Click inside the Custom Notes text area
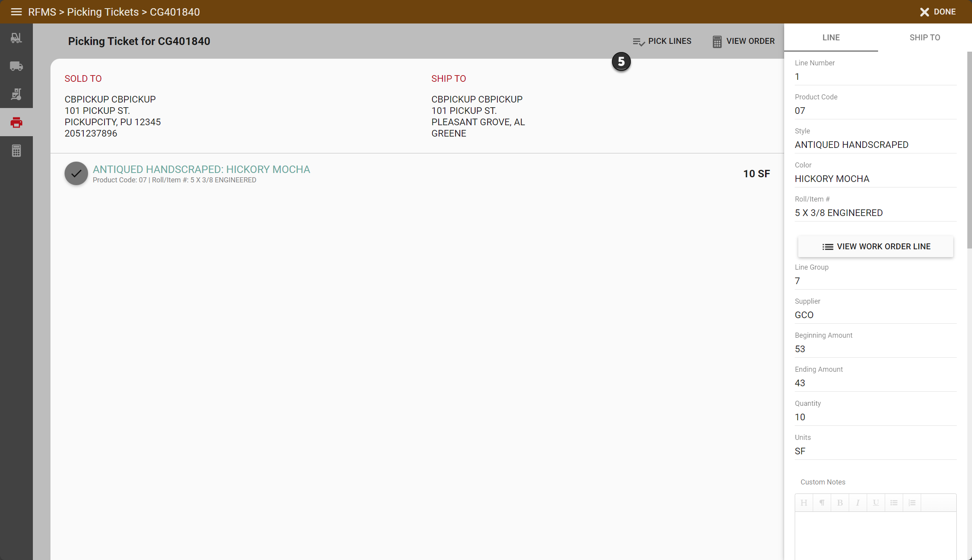Viewport: 972px width, 560px height. coord(875,535)
